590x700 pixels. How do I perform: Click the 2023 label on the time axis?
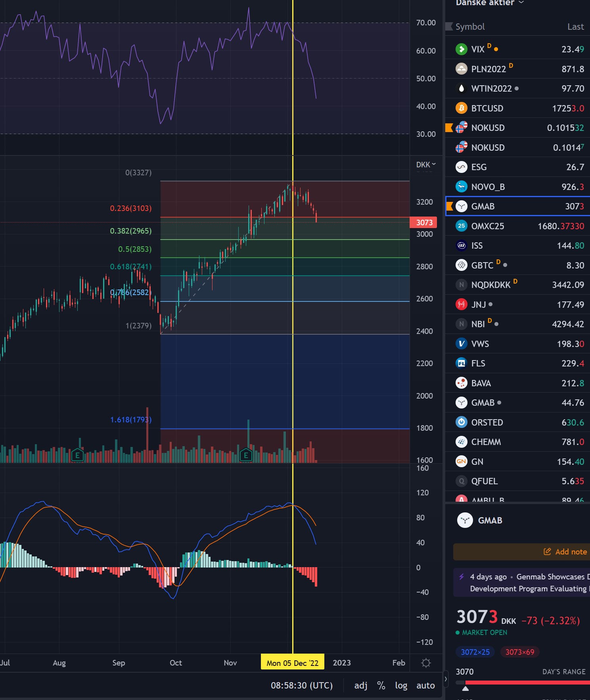point(342,663)
